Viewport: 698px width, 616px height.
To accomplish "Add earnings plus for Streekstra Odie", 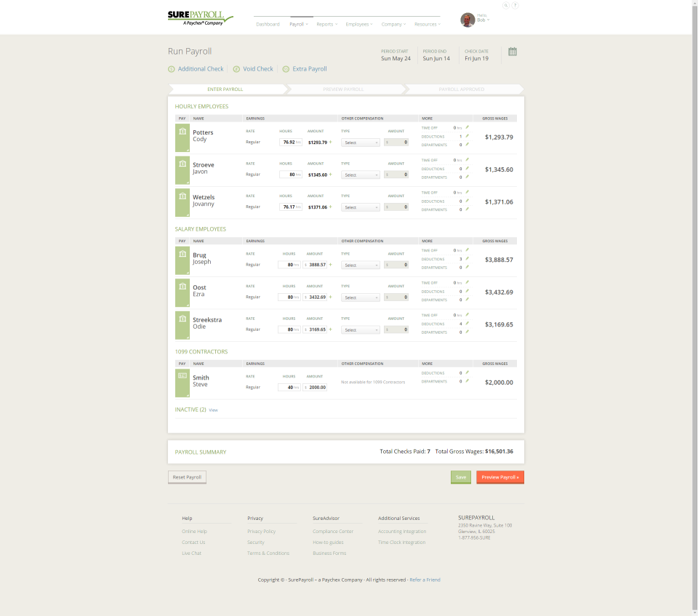I will click(331, 329).
